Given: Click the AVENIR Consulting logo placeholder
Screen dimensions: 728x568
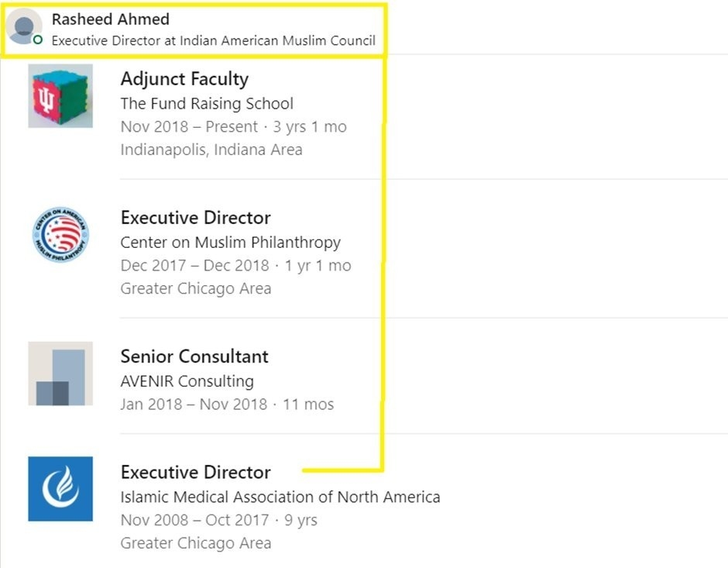Looking at the screenshot, I should tap(60, 374).
